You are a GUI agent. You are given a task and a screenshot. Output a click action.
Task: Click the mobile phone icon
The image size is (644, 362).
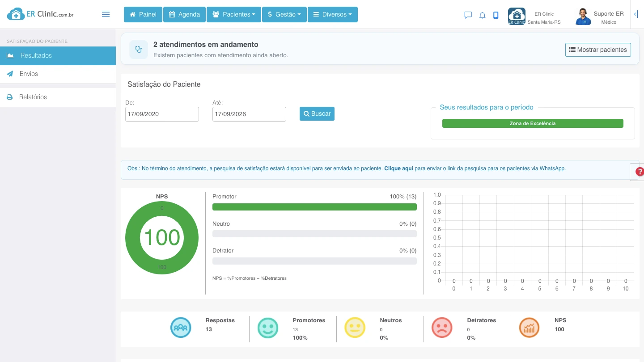point(496,15)
